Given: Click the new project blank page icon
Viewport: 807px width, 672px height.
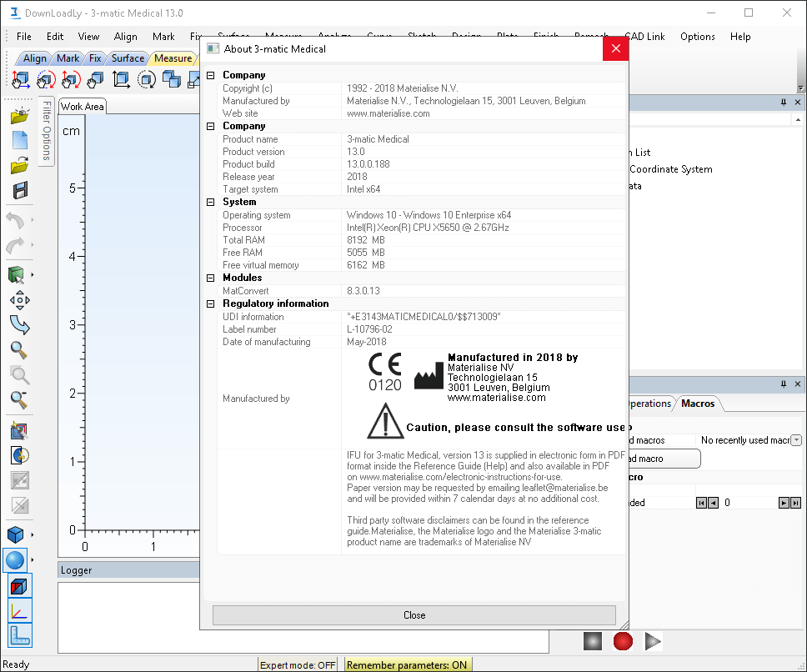Looking at the screenshot, I should (19, 140).
